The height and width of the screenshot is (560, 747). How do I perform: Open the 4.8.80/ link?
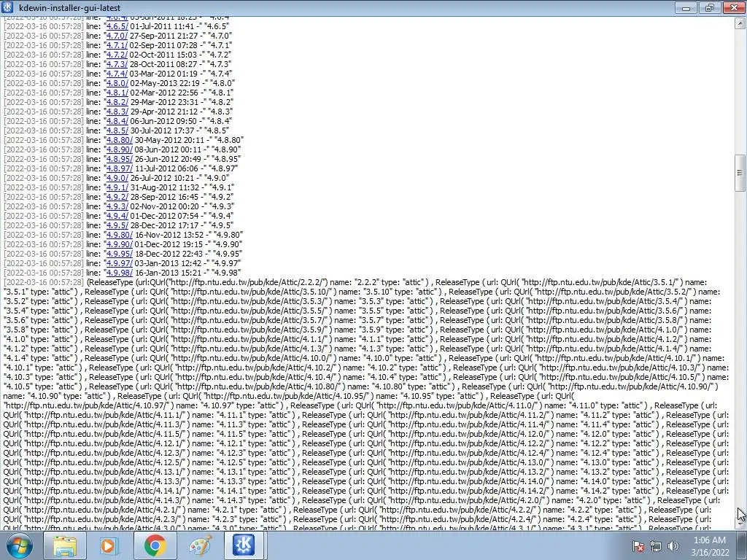tap(119, 140)
